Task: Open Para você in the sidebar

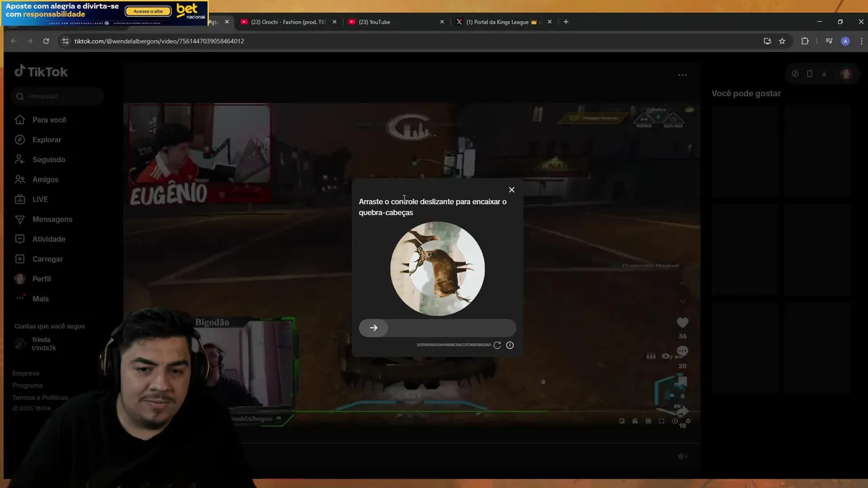Action: 41,120
